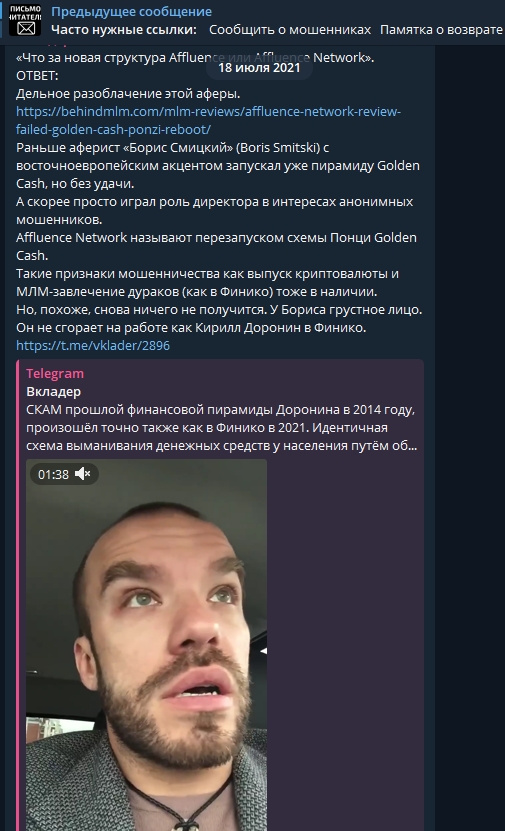Open the behindmlm.com Affluence Network review link

pyautogui.click(x=208, y=111)
